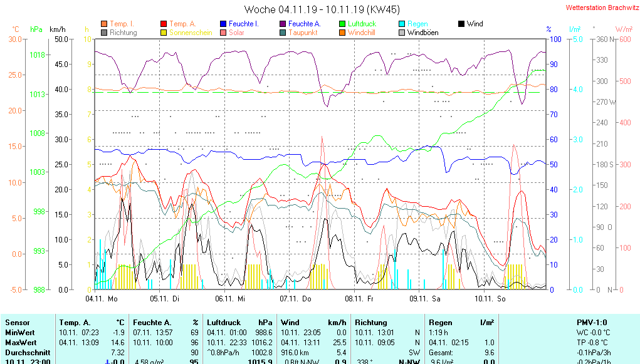The image size is (640, 364).
Task: Click the 07.11. Do date axis label
Action: coord(295,299)
